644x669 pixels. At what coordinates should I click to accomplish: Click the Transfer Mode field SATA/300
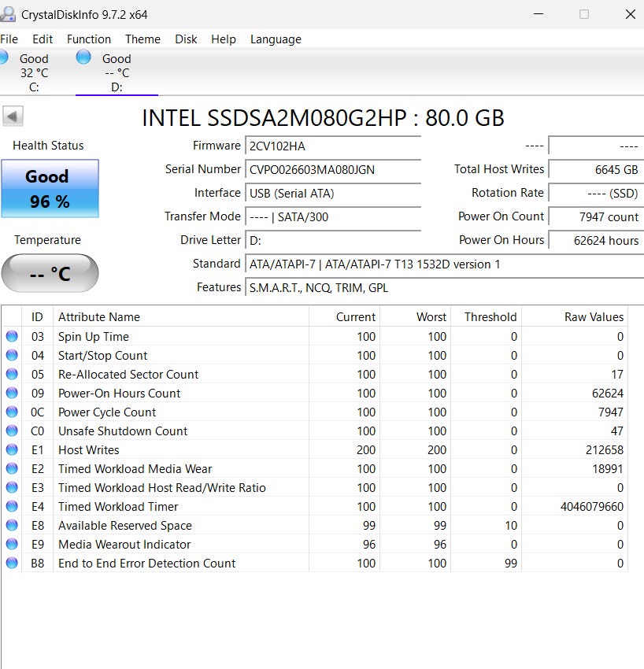pyautogui.click(x=333, y=216)
